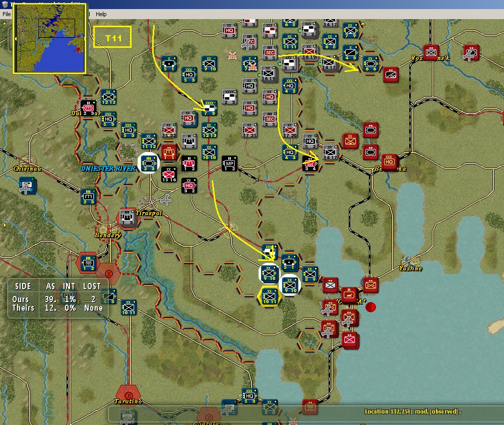Select the upper red armored unit counter

click(x=370, y=130)
